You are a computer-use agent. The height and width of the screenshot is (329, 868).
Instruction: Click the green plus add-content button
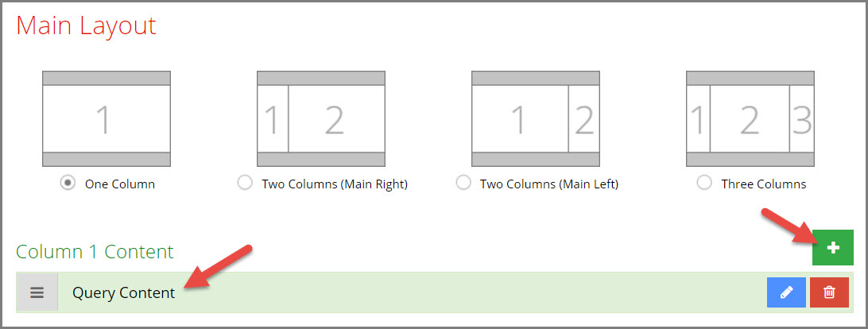tap(832, 248)
